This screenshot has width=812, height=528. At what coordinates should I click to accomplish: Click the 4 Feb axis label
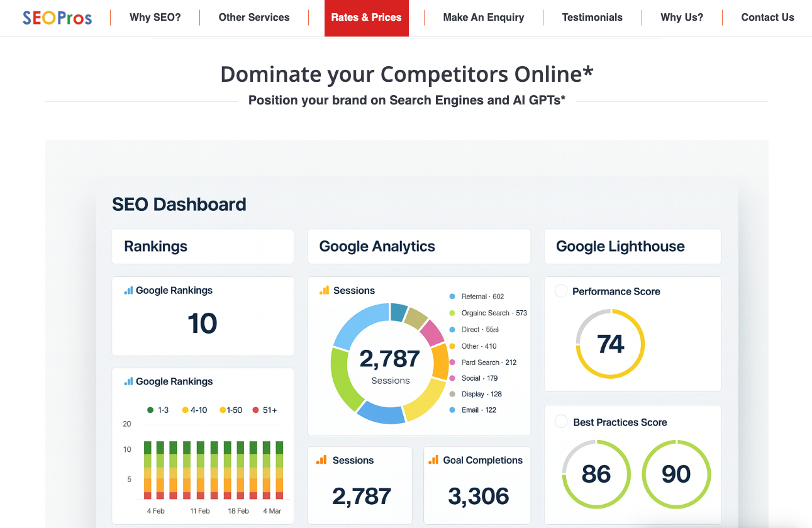click(156, 511)
